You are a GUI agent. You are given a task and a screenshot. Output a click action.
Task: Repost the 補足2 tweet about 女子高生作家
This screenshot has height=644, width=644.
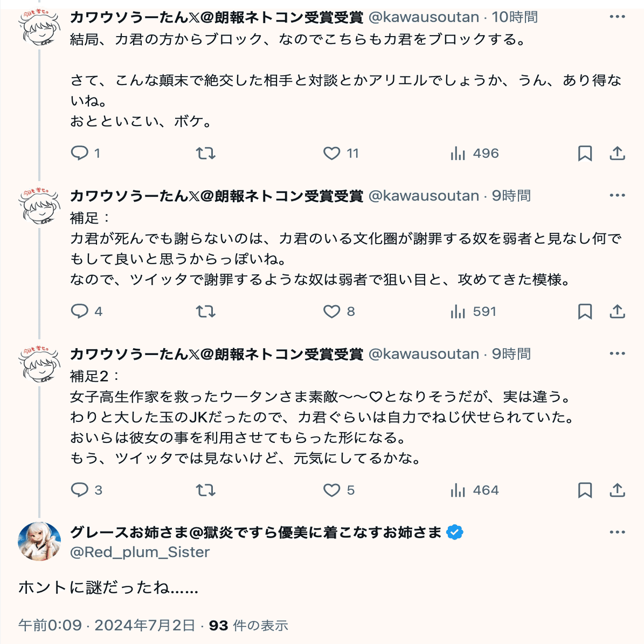[x=205, y=490]
